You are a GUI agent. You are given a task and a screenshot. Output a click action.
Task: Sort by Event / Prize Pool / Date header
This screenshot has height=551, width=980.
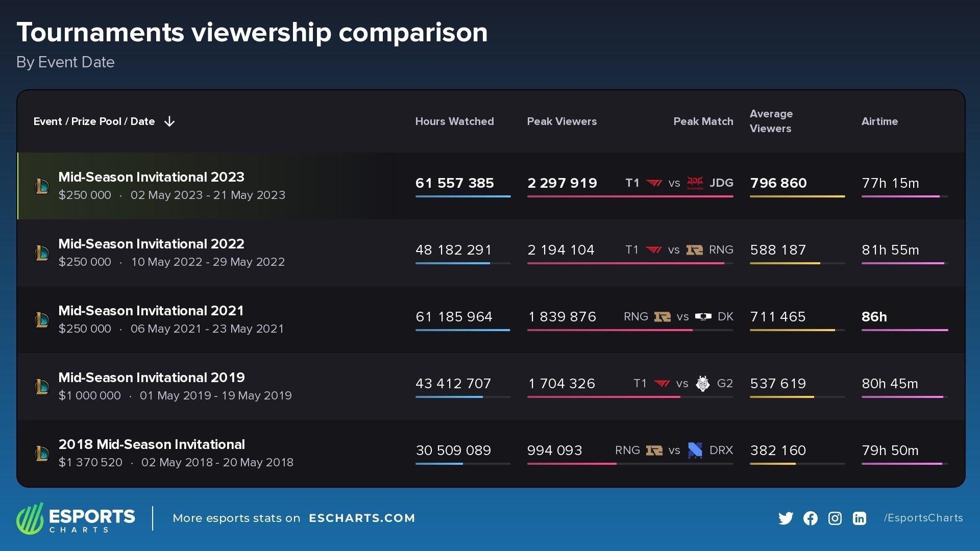click(94, 121)
